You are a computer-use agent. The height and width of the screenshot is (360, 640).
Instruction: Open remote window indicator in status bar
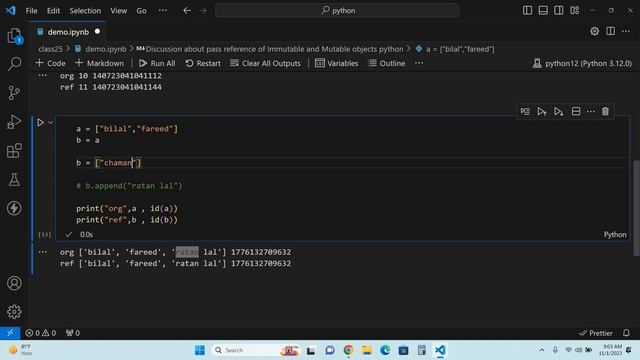10,333
